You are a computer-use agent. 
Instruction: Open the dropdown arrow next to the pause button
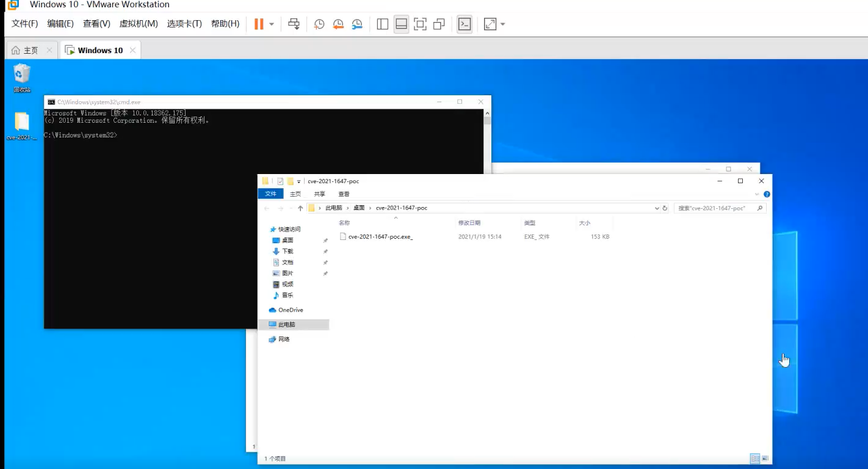[x=272, y=24]
